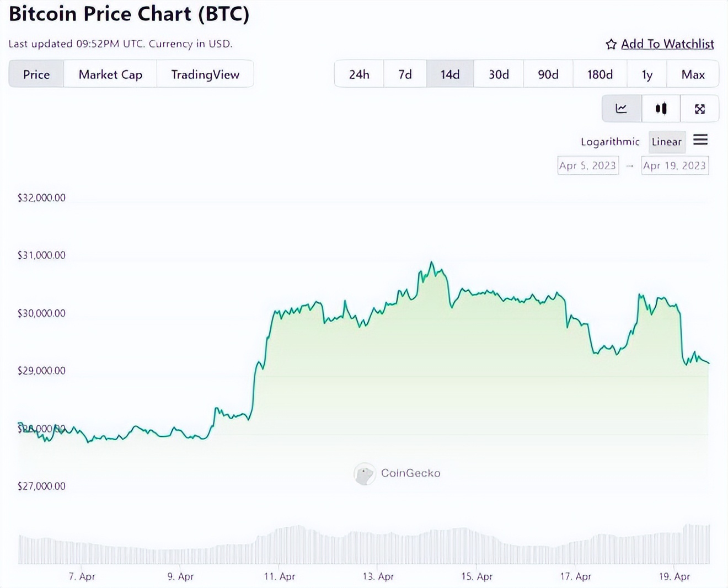Select the 30d timeframe

pyautogui.click(x=498, y=74)
